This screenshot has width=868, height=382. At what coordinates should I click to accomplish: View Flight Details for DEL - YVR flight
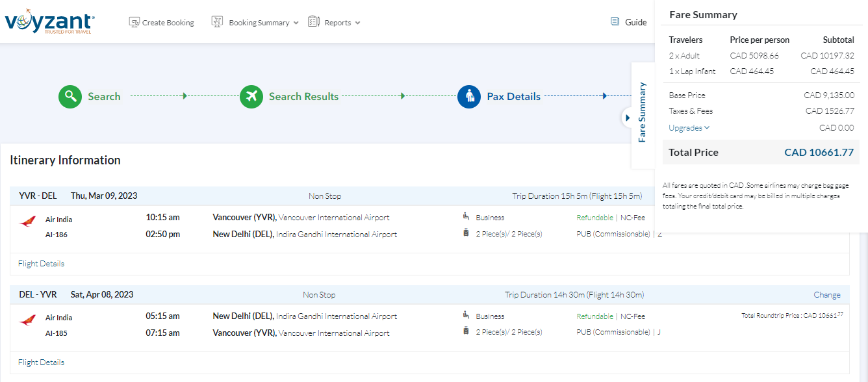pos(41,363)
